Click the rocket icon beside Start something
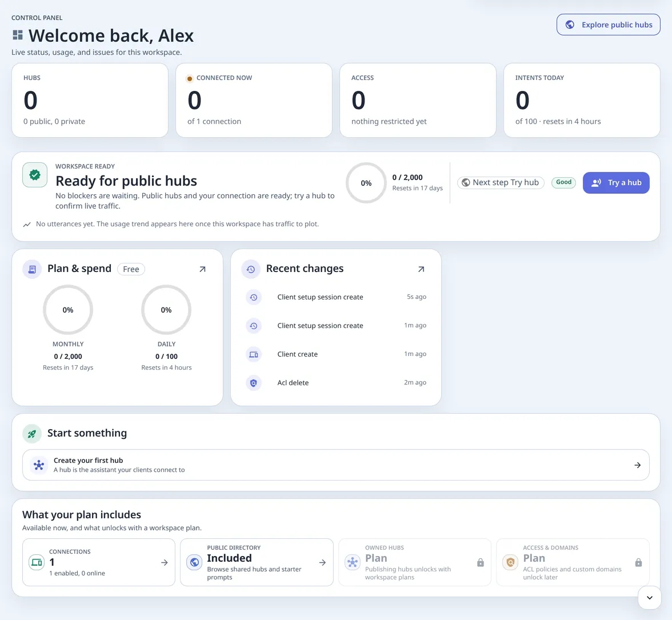The width and height of the screenshot is (672, 620). coord(32,434)
